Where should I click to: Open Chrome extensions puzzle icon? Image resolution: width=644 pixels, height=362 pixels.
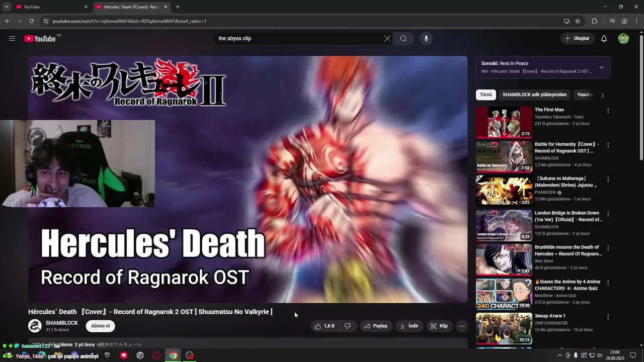595,21
